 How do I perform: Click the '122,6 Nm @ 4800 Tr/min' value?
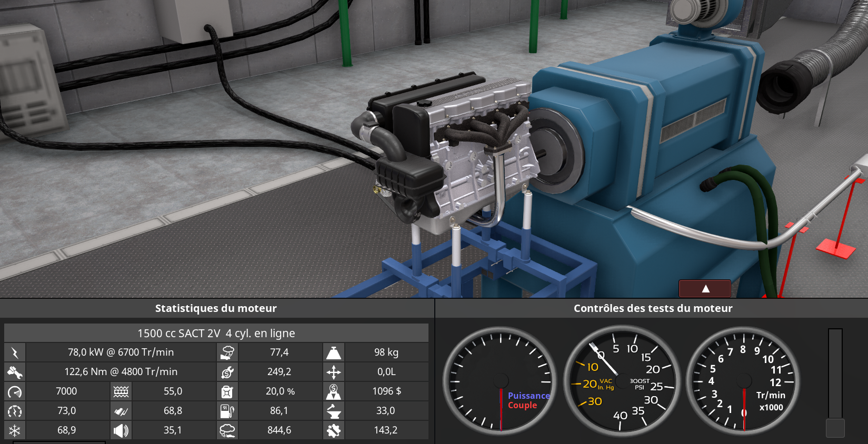121,372
